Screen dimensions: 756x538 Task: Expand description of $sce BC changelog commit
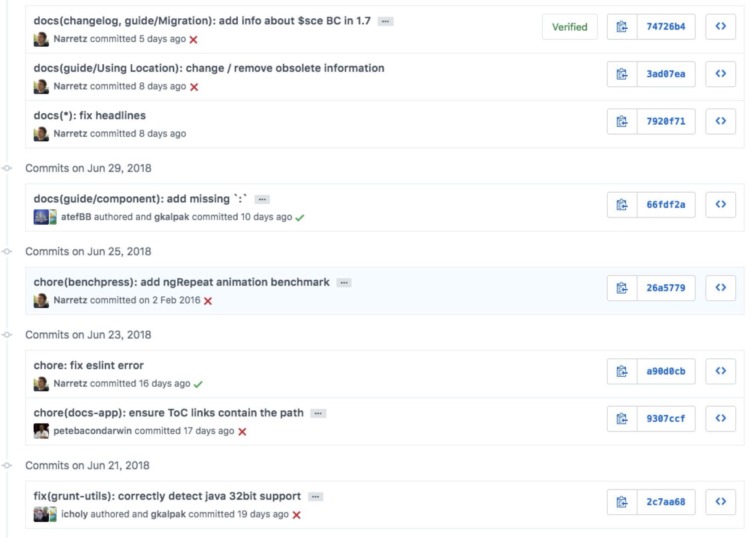pyautogui.click(x=385, y=21)
